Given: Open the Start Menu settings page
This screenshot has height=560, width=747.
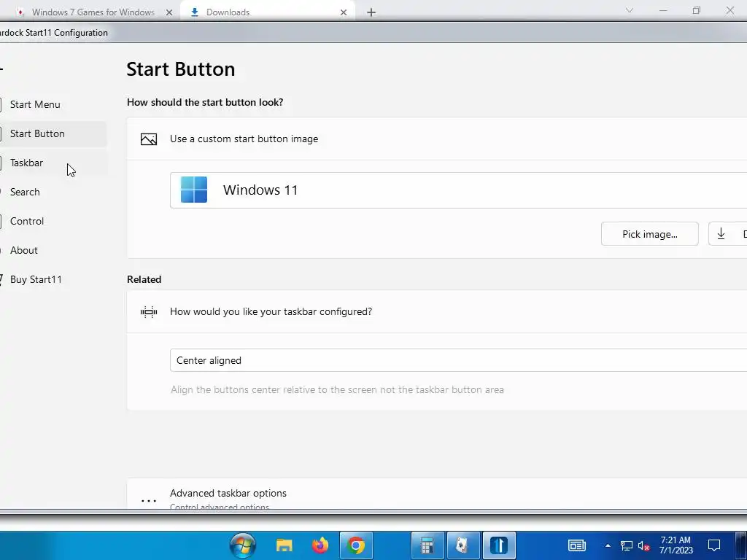Looking at the screenshot, I should point(35,104).
